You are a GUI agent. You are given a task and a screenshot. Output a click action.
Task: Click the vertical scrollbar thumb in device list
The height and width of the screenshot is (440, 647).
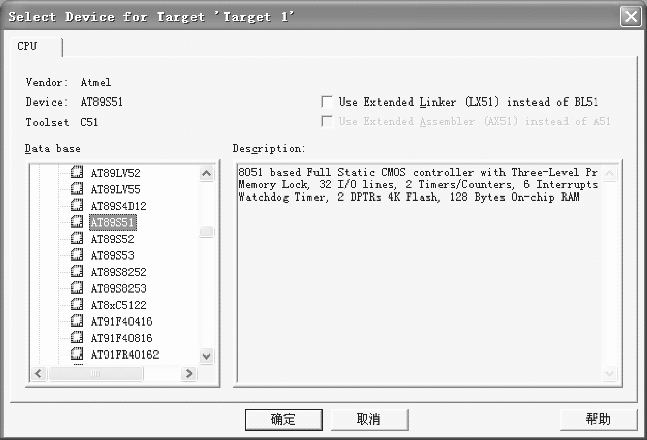tap(207, 231)
